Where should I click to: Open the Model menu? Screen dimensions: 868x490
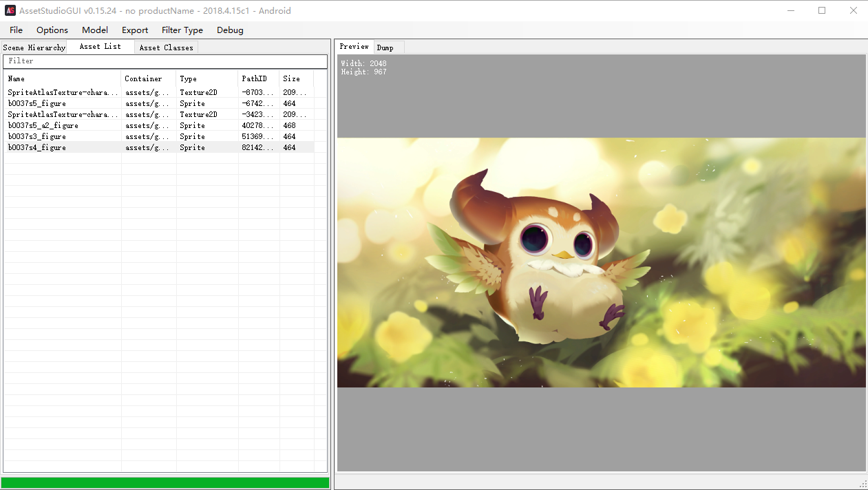point(95,30)
